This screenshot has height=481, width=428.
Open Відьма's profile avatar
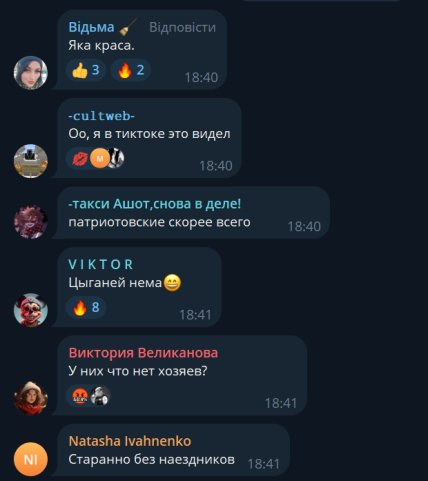pos(31,73)
